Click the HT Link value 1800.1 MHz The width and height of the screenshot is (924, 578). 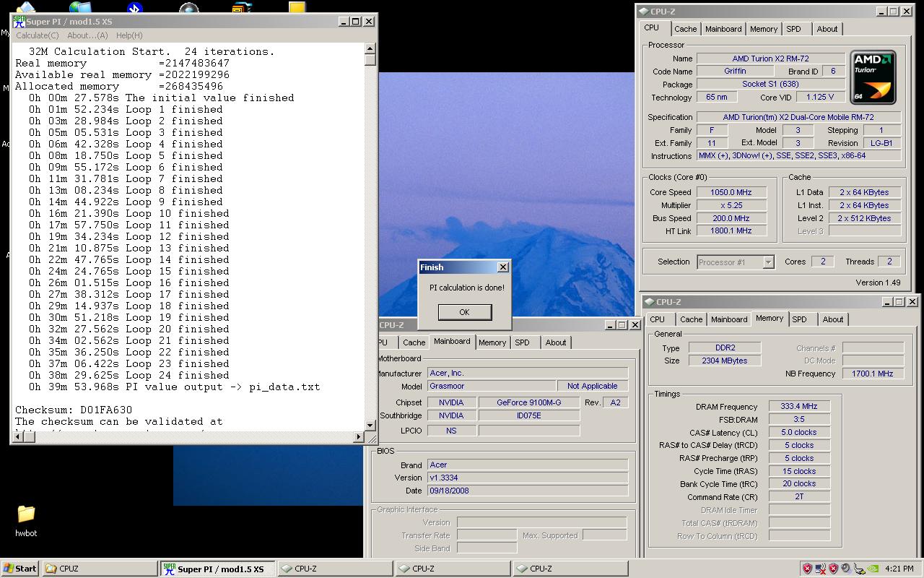(x=731, y=230)
